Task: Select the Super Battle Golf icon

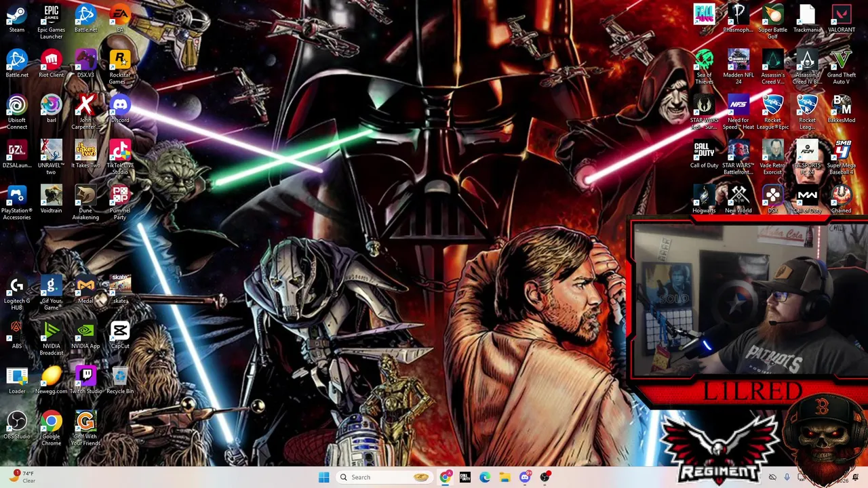Action: click(773, 22)
